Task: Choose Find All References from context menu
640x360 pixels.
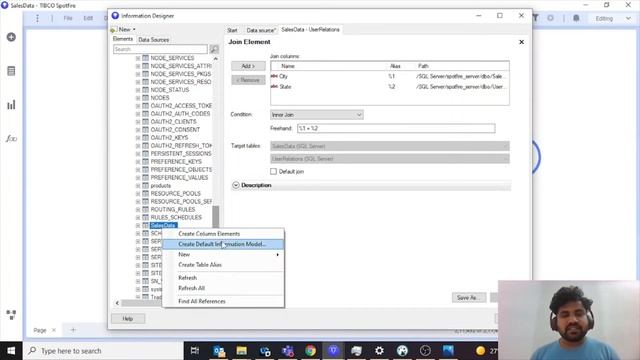Action: tap(223, 301)
